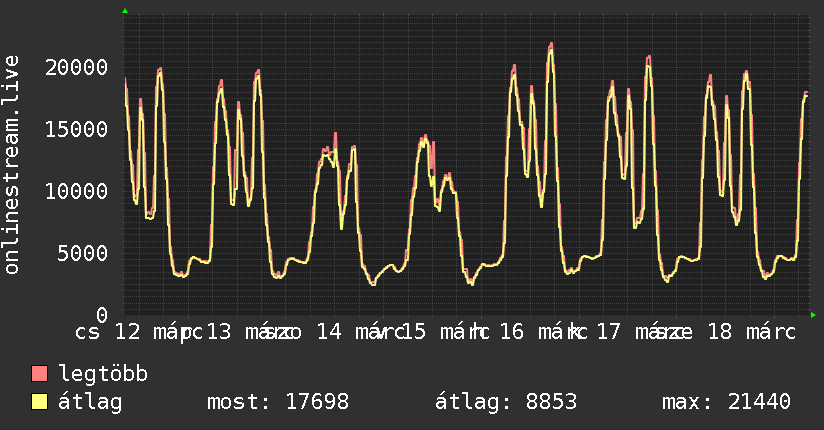
Task: Click the 0 y-axis label
Action: (102, 315)
